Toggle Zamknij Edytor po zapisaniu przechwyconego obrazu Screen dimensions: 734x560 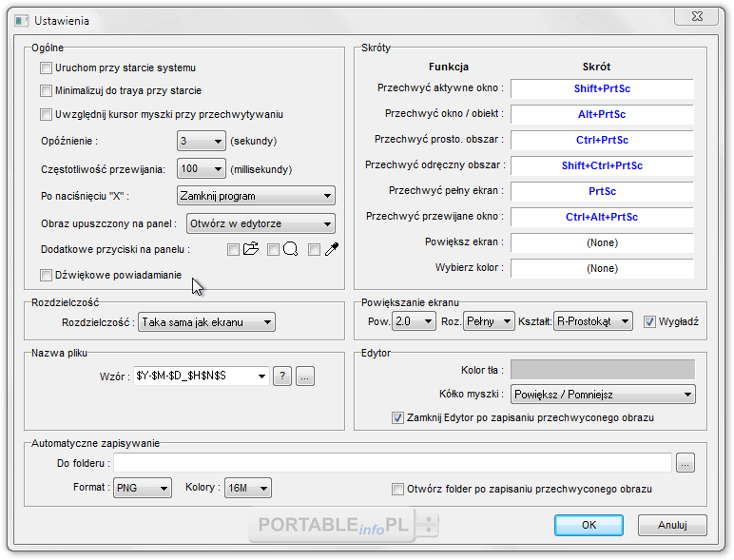click(397, 417)
